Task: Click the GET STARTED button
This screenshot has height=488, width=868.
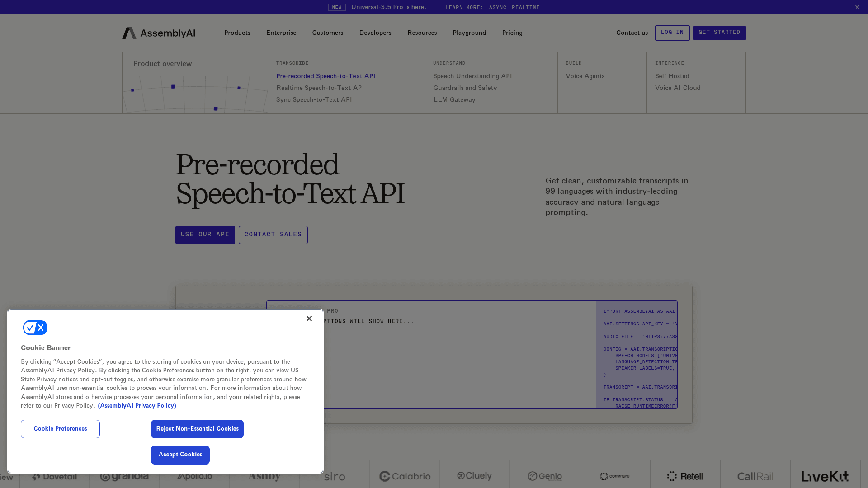Action: click(720, 33)
